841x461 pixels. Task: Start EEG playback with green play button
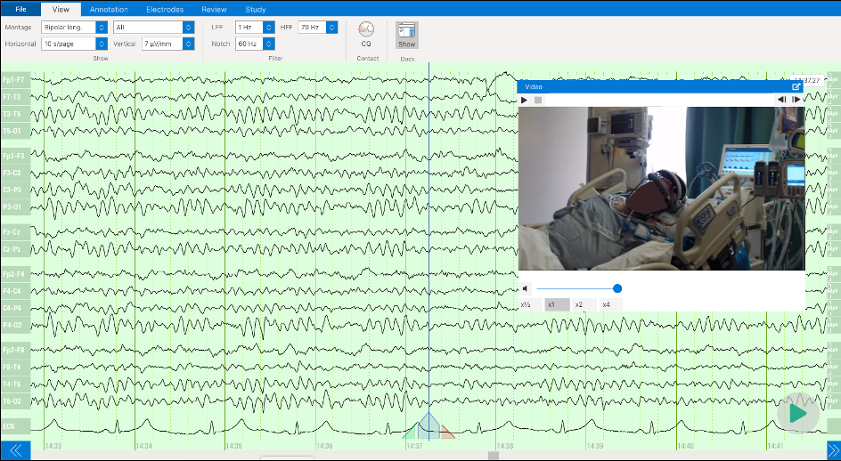[x=798, y=413]
